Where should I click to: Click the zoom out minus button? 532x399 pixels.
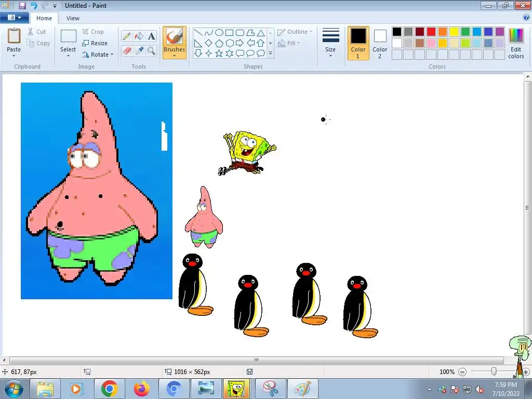(462, 372)
